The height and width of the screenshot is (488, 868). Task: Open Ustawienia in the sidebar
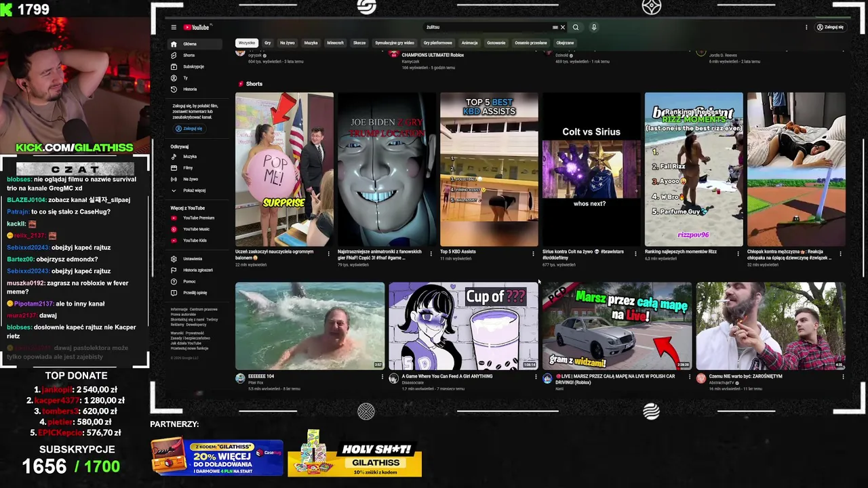(x=195, y=258)
